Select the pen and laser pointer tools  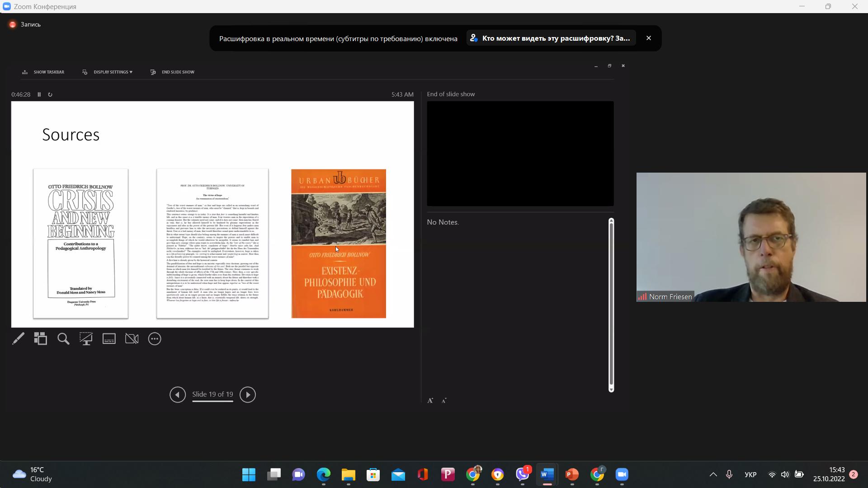[18, 339]
